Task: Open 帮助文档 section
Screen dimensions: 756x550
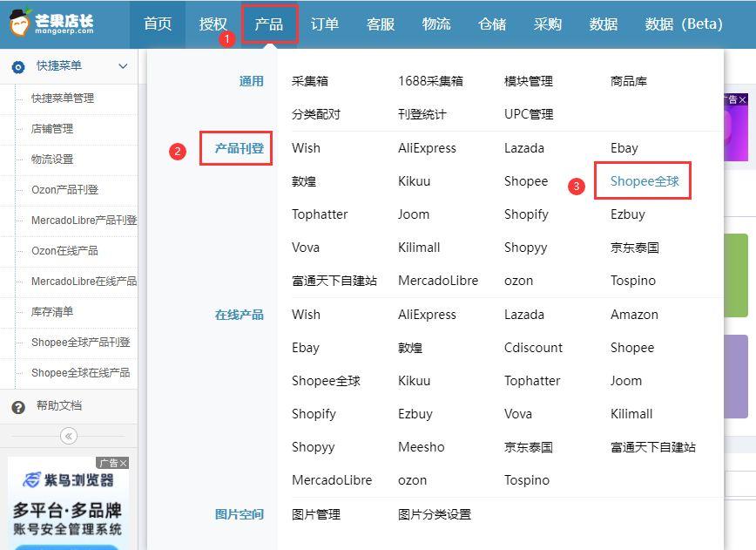Action: point(59,406)
